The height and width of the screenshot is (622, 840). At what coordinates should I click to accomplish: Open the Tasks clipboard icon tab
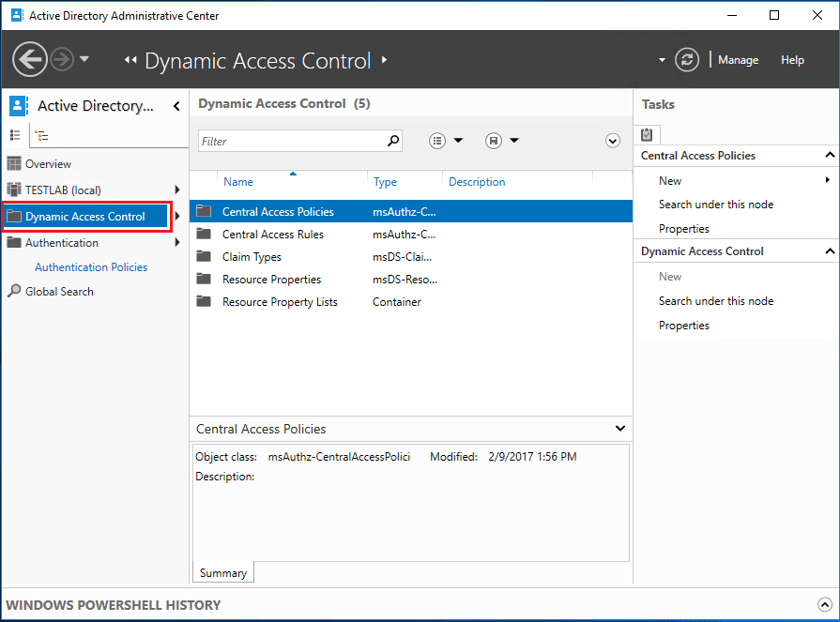pyautogui.click(x=647, y=134)
